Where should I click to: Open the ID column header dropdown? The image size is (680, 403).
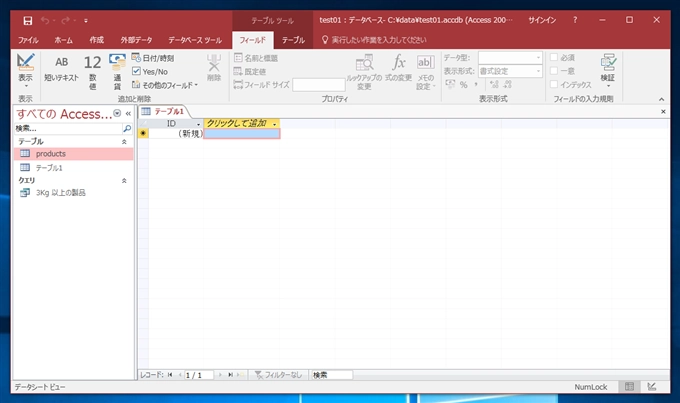pos(199,124)
